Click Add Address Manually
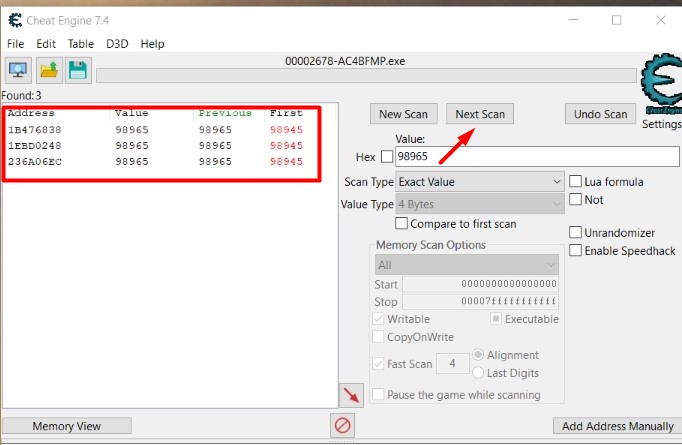This screenshot has height=445, width=682. (x=618, y=426)
